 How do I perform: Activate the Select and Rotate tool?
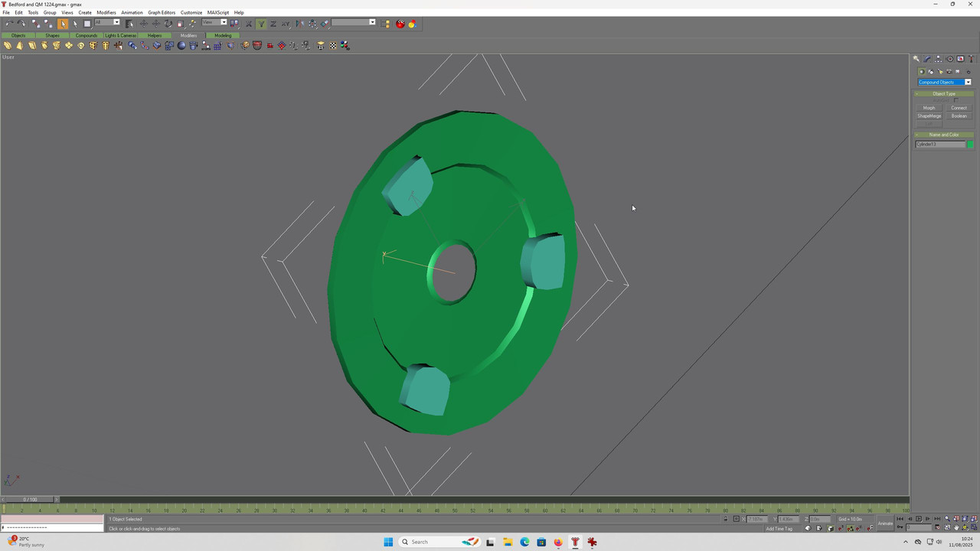tap(168, 24)
